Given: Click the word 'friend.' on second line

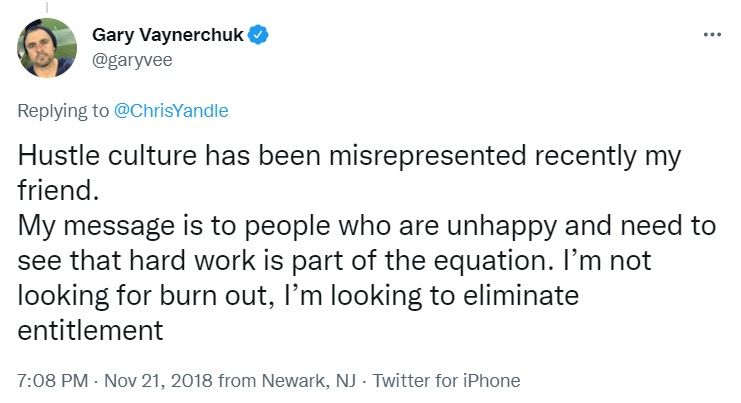Looking at the screenshot, I should 59,190.
